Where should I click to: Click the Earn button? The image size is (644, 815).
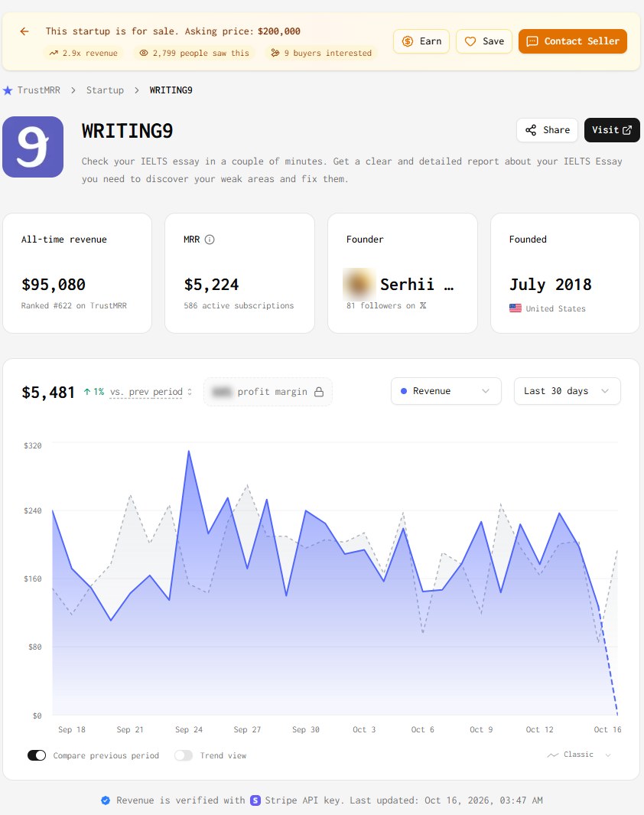coord(421,41)
